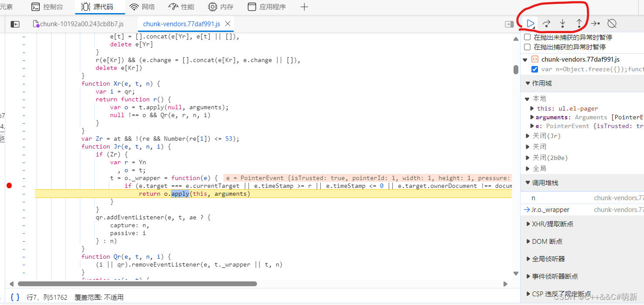This screenshot has height=305, width=644.
Task: Expand the 事件侦听器断点 section
Action: click(x=528, y=276)
